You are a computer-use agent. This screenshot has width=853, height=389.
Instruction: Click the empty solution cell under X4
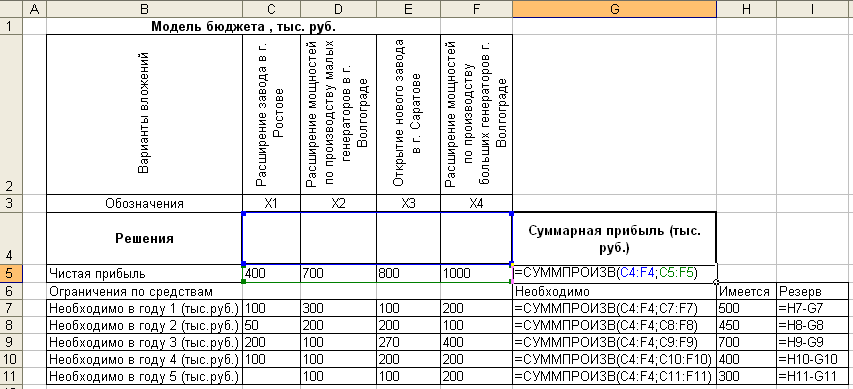[x=476, y=238]
